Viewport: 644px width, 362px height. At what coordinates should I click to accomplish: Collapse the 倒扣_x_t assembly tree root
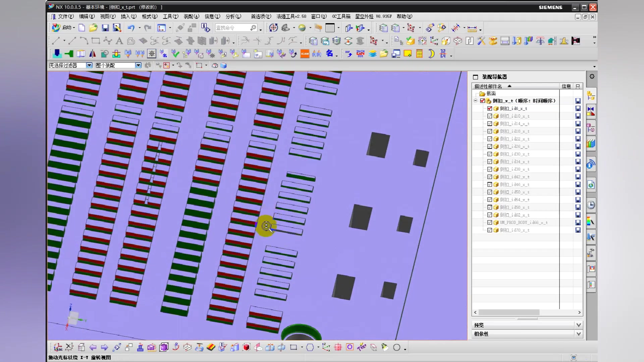tap(475, 101)
